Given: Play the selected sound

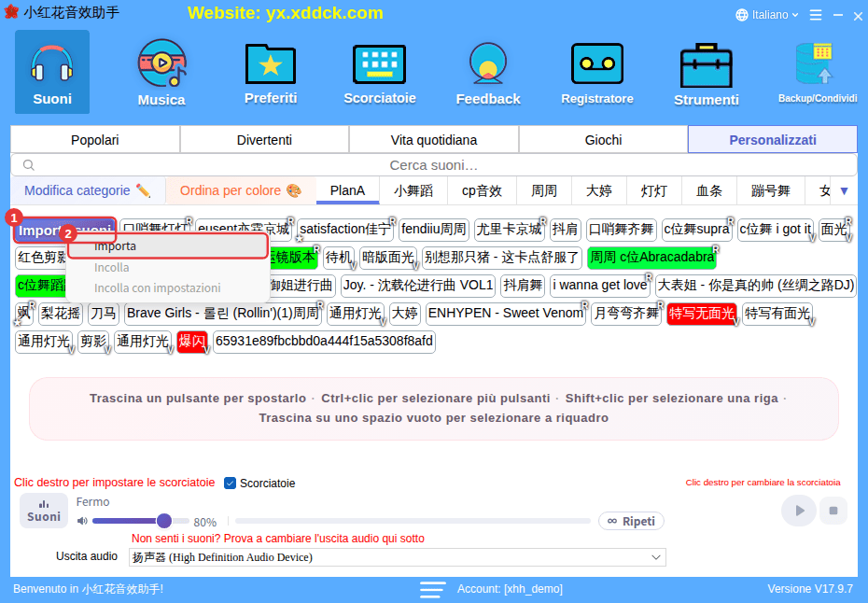Looking at the screenshot, I should [798, 511].
